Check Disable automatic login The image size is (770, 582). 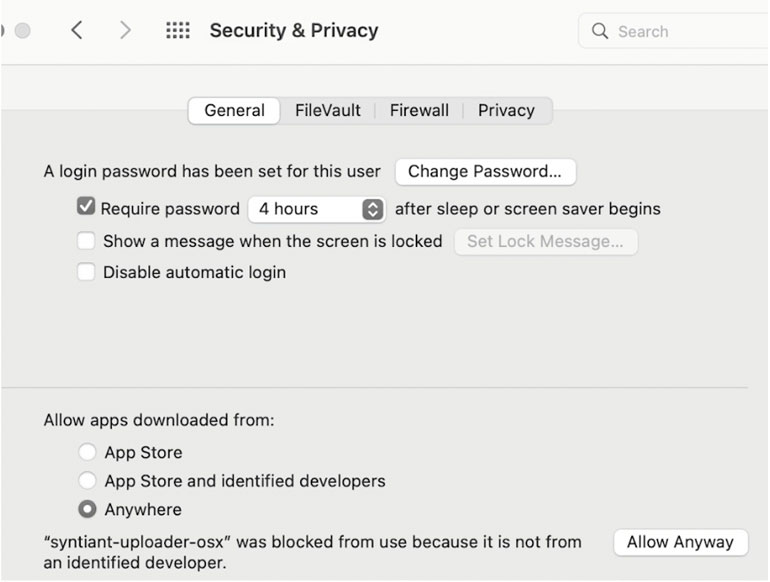pos(86,272)
